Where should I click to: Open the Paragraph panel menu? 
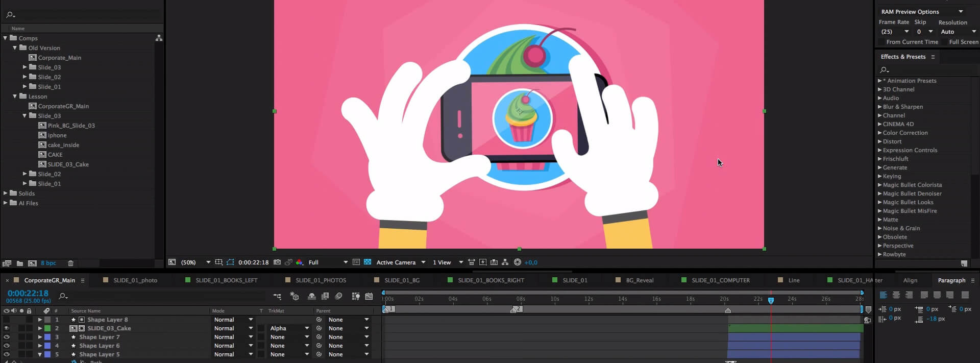point(972,280)
